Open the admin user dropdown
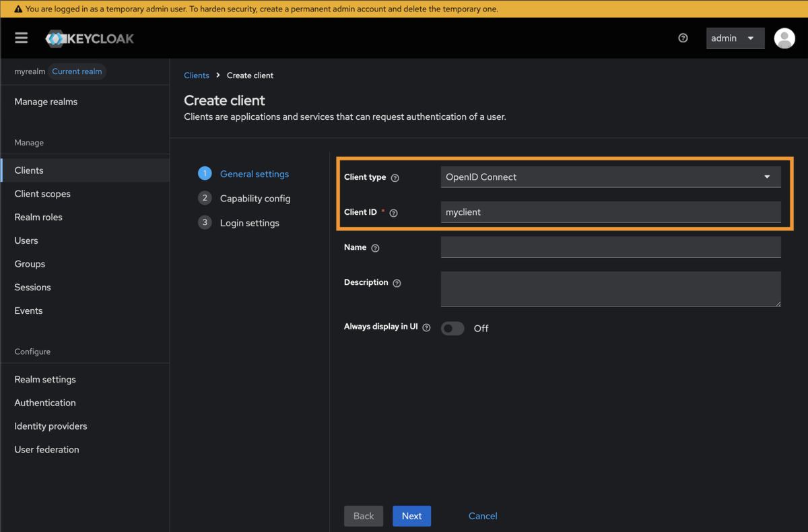Viewport: 808px width, 532px height. tap(735, 38)
